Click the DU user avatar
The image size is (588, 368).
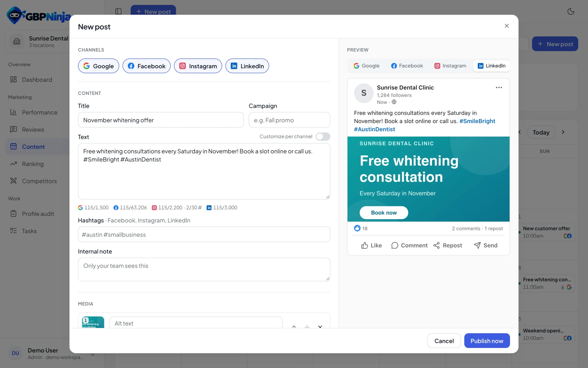(15, 353)
